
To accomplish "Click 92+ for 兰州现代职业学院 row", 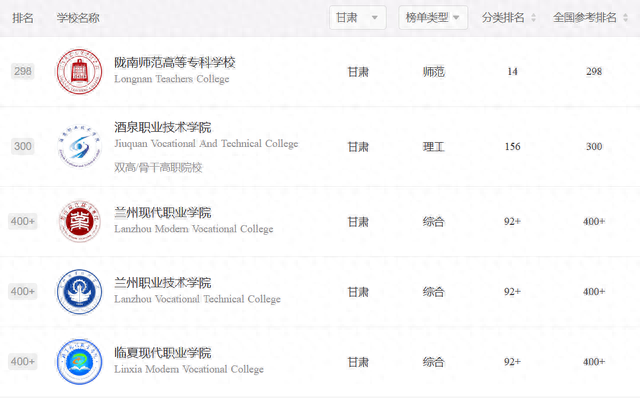I will (x=512, y=222).
